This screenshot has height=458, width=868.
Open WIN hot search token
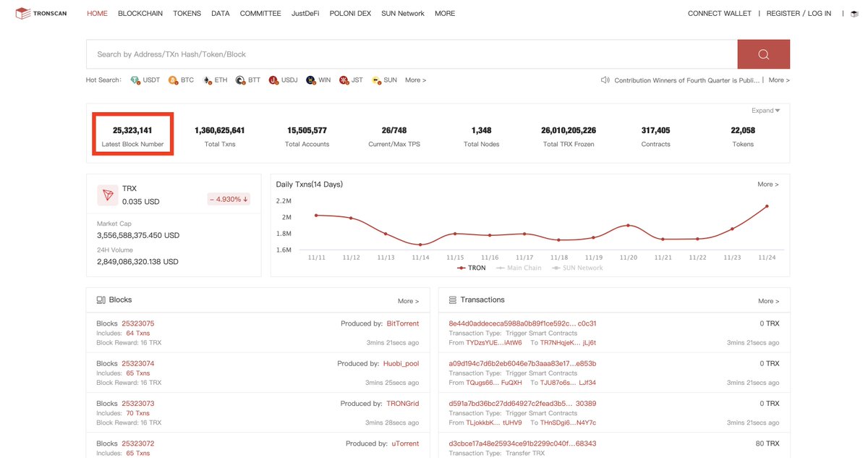tap(318, 80)
